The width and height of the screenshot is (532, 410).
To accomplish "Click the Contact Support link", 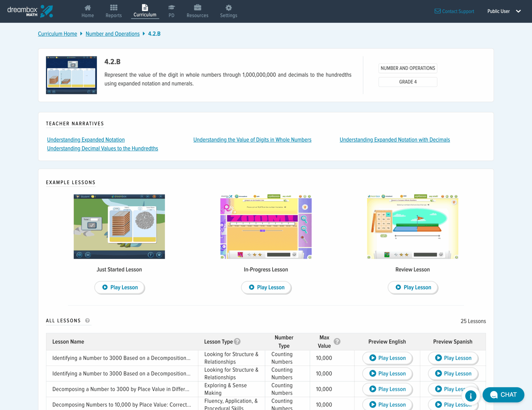I will click(x=454, y=11).
